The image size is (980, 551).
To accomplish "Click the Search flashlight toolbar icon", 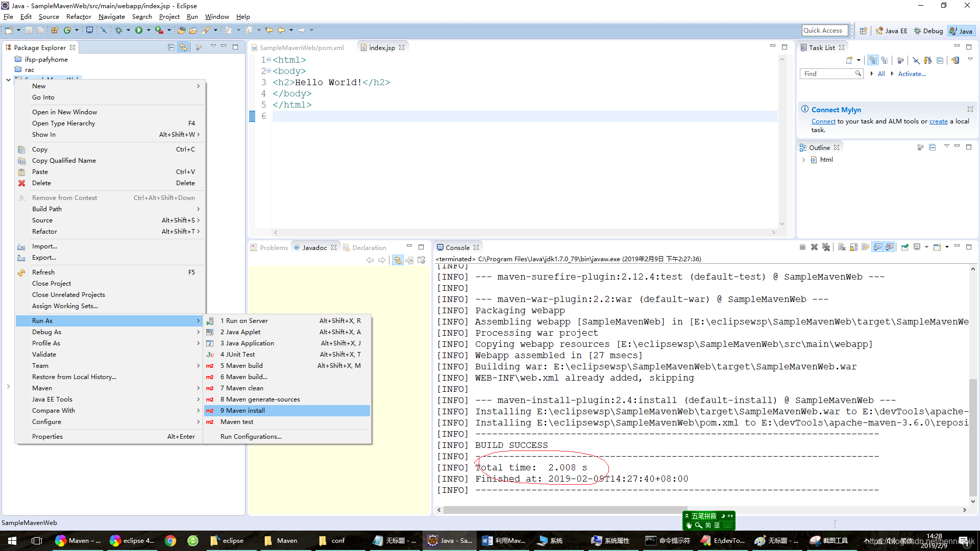I will pyautogui.click(x=206, y=31).
